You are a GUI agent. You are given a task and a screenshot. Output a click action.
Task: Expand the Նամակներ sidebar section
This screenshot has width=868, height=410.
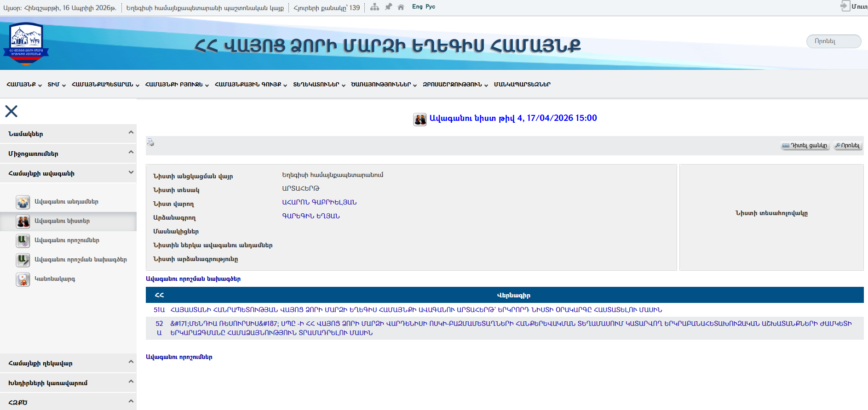68,134
